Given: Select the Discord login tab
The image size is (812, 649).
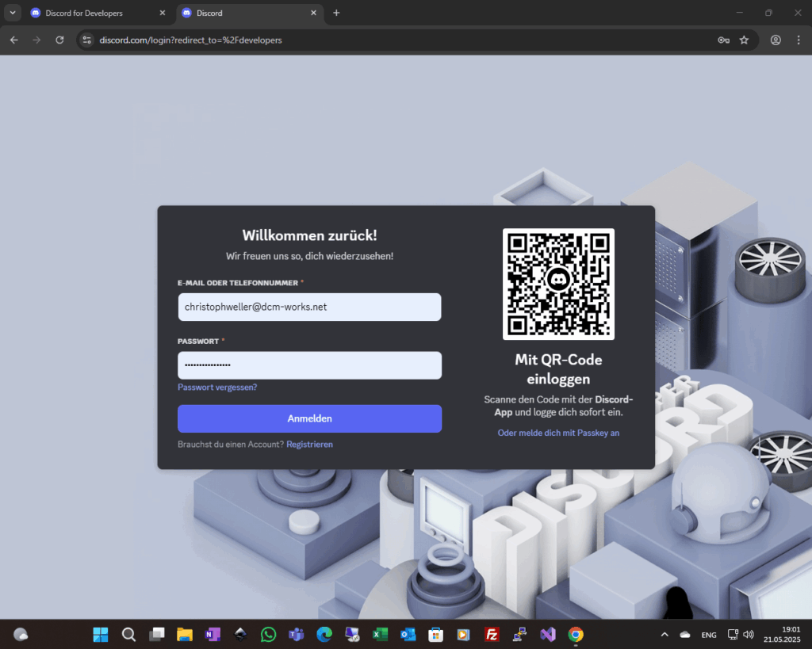Looking at the screenshot, I should click(x=250, y=13).
